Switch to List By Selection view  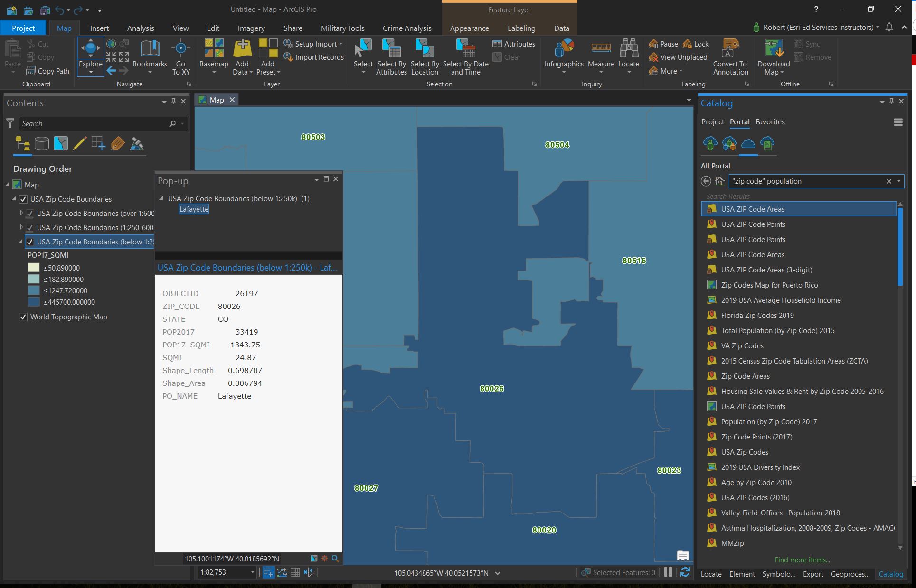(x=60, y=143)
